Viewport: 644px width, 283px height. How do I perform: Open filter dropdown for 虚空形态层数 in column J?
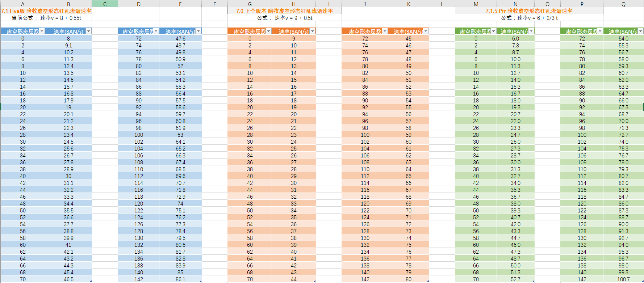pyautogui.click(x=385, y=31)
